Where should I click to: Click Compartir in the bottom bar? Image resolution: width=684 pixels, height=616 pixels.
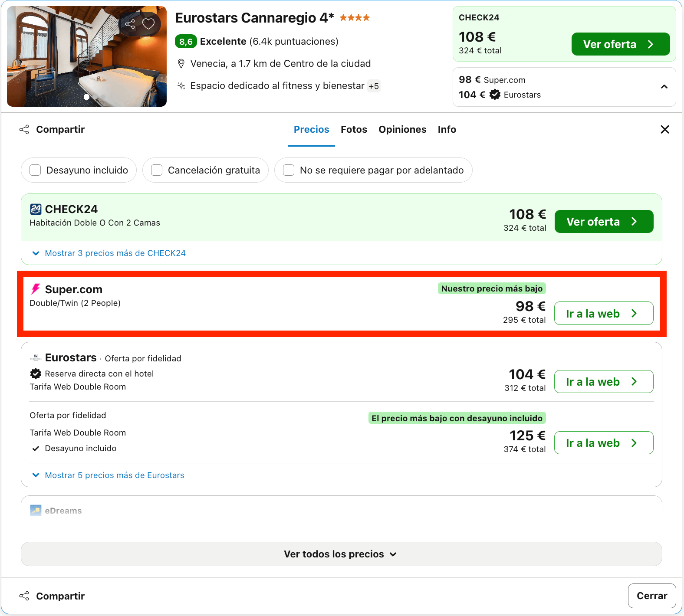point(52,596)
